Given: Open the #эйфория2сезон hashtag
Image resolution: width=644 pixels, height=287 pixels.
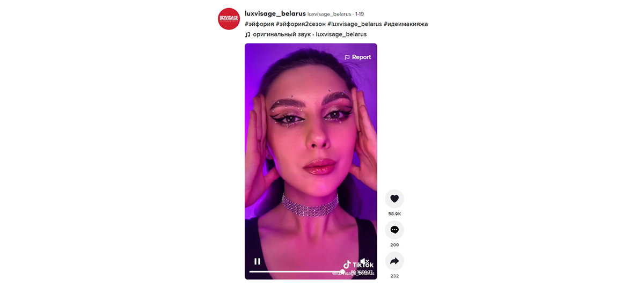Looking at the screenshot, I should click(x=300, y=24).
